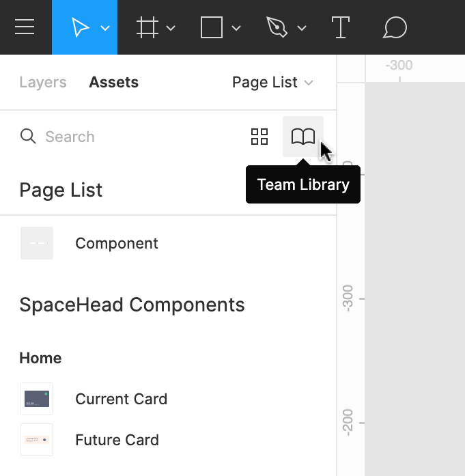Switch to the Layers tab
The height and width of the screenshot is (476, 465).
[43, 83]
